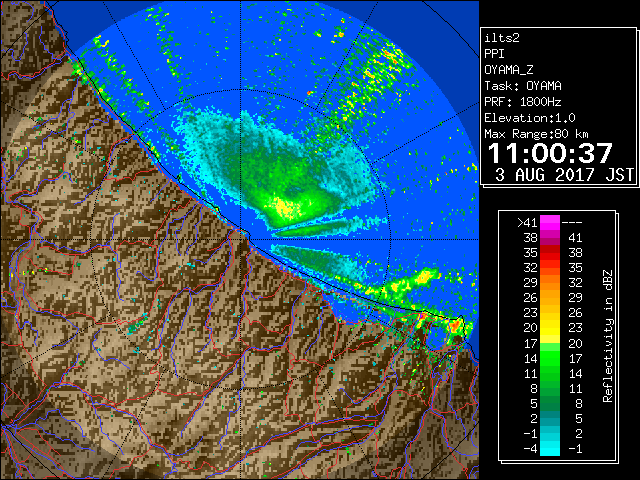This screenshot has height=480, width=640.
Task: Click the >41 legend value
Action: (x=527, y=223)
